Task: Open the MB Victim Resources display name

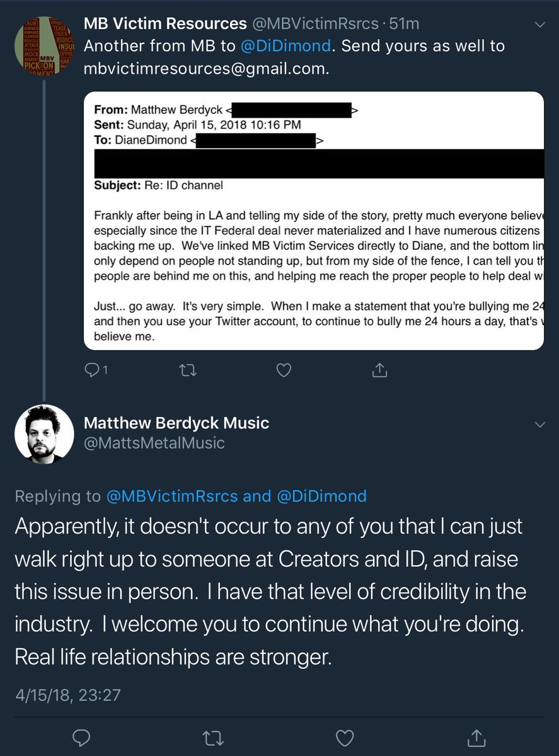Action: [x=165, y=24]
